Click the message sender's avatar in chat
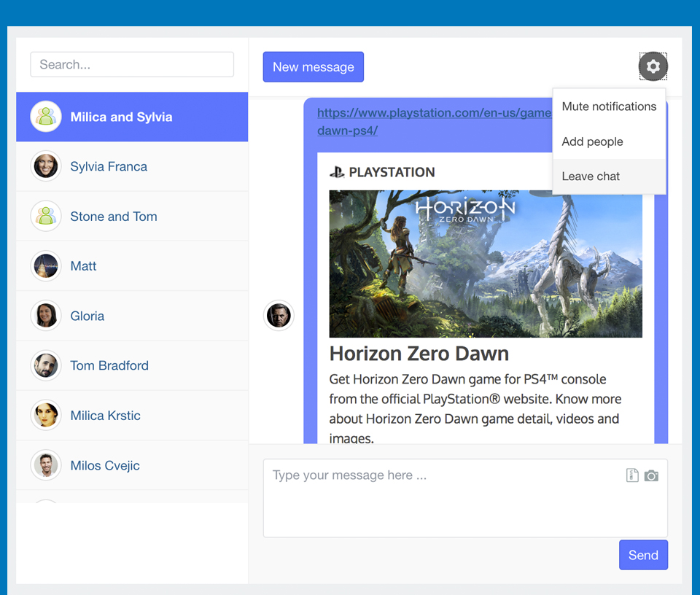 279,316
